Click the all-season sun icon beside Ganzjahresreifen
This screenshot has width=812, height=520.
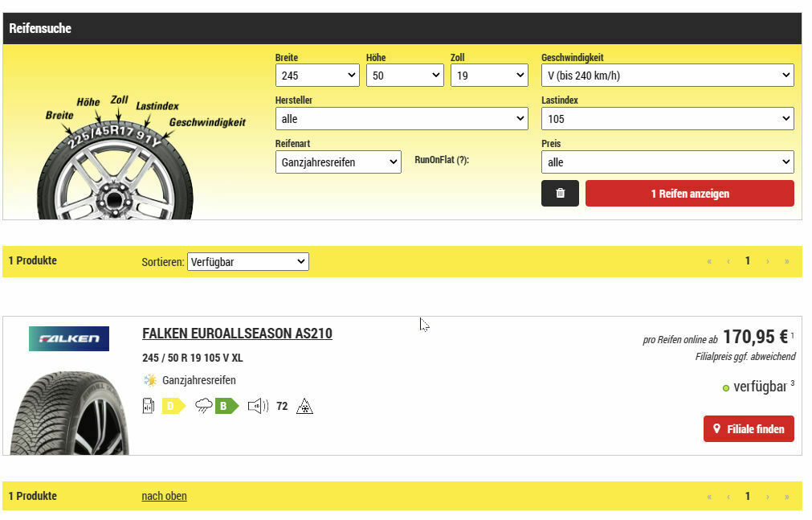pos(150,380)
